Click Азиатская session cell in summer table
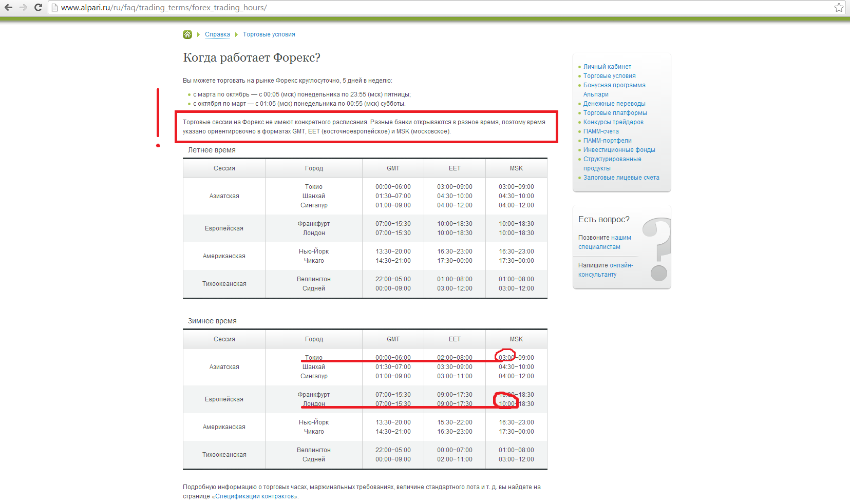The height and width of the screenshot is (504, 850). click(x=224, y=196)
